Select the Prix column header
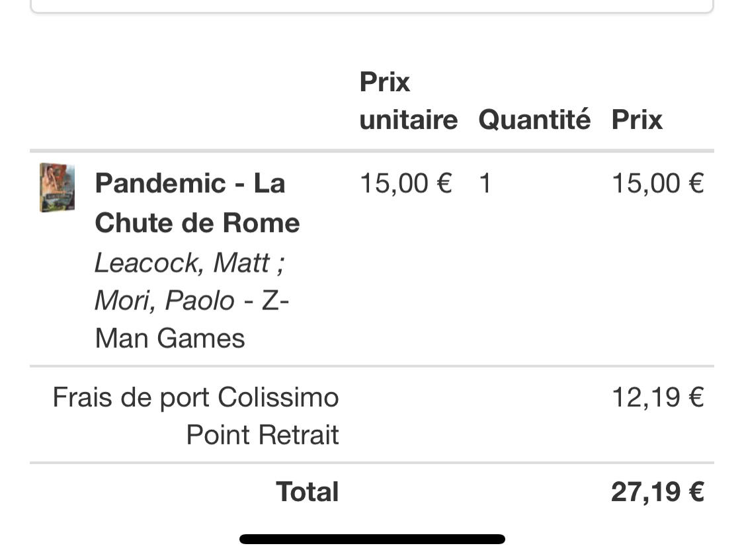This screenshot has width=744, height=560. [637, 119]
